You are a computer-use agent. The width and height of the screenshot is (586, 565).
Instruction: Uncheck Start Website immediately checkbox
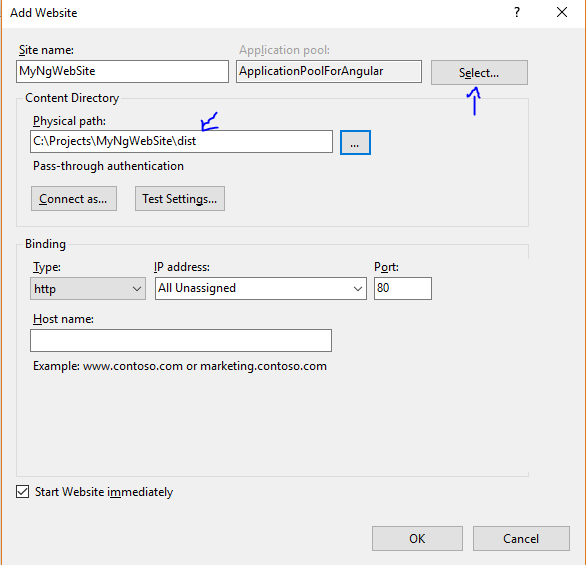[22, 491]
